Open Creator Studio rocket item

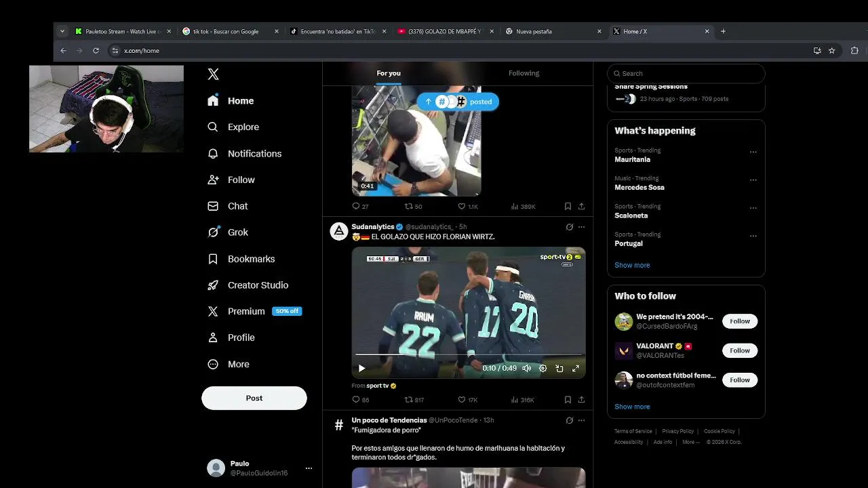point(248,285)
